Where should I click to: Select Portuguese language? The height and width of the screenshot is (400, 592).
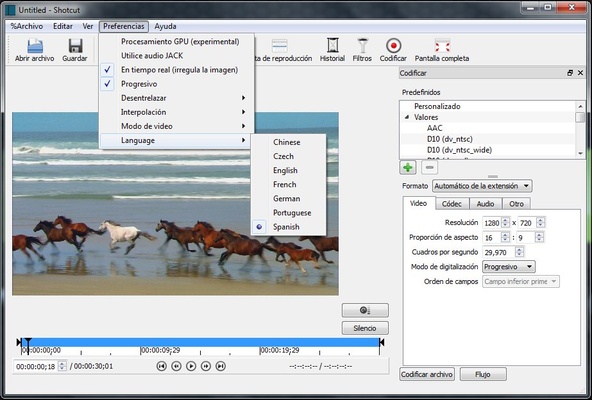point(288,213)
